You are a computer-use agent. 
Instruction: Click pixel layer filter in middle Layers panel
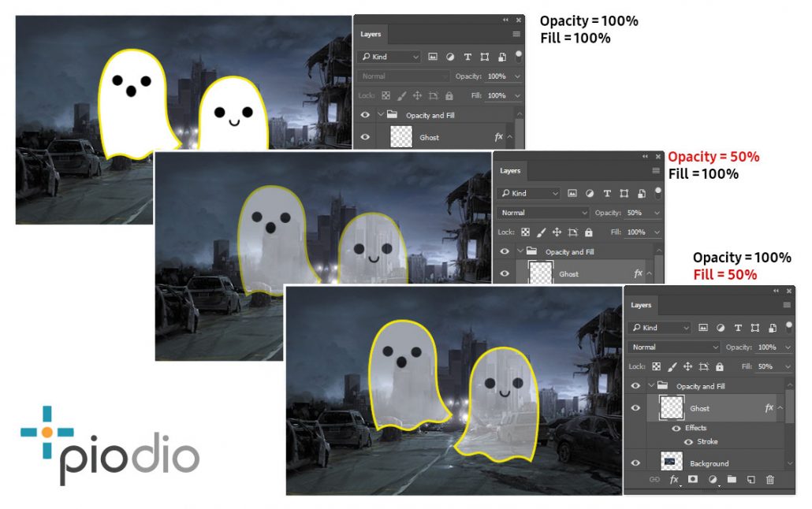point(572,193)
